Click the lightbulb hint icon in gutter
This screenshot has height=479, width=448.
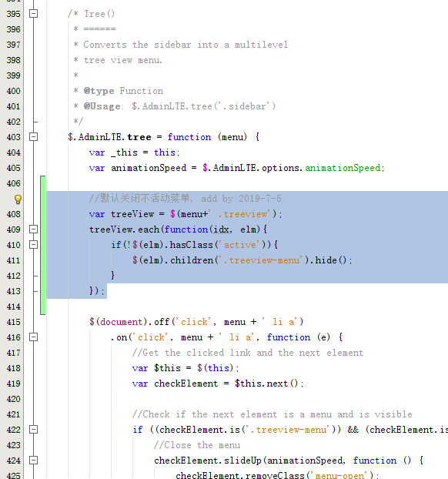coord(18,199)
